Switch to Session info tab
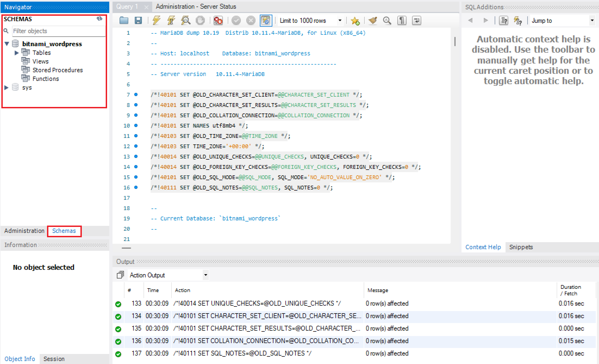599x364 pixels. tap(54, 359)
